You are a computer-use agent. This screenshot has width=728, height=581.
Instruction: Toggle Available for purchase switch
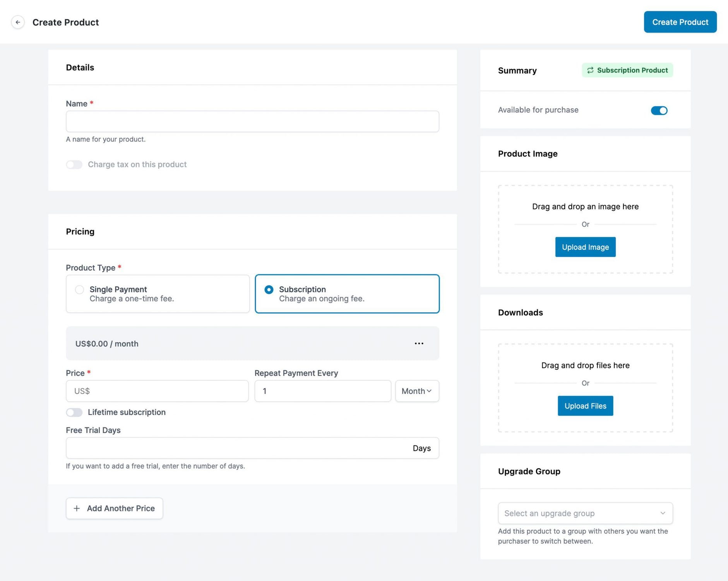click(x=659, y=110)
